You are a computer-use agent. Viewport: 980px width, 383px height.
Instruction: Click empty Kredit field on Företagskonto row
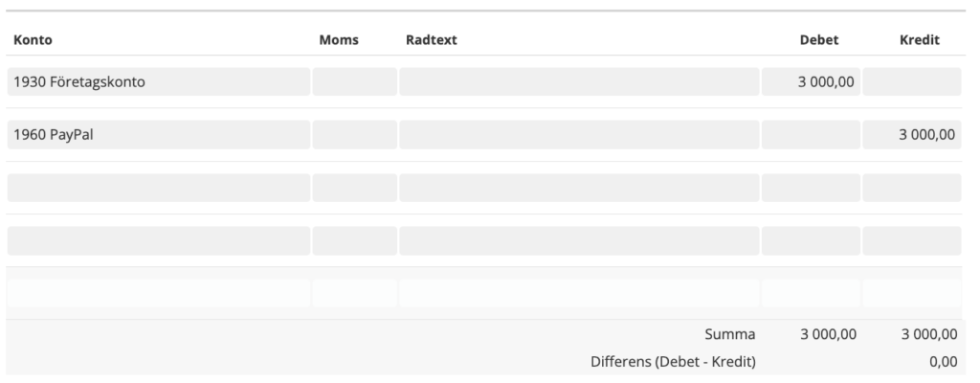pos(911,82)
